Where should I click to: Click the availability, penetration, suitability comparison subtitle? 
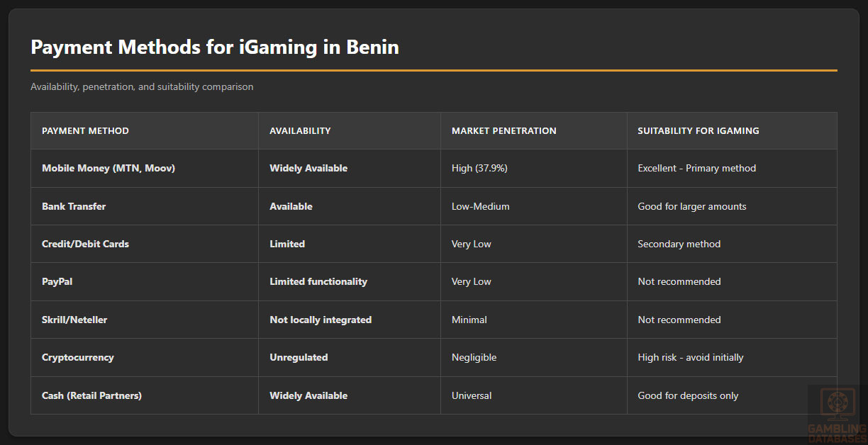[x=142, y=87]
